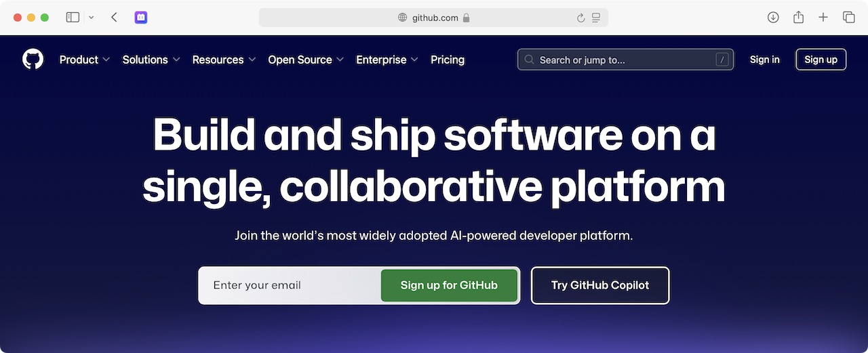Expand the Product dropdown menu
The height and width of the screenshot is (353, 868).
click(x=84, y=60)
